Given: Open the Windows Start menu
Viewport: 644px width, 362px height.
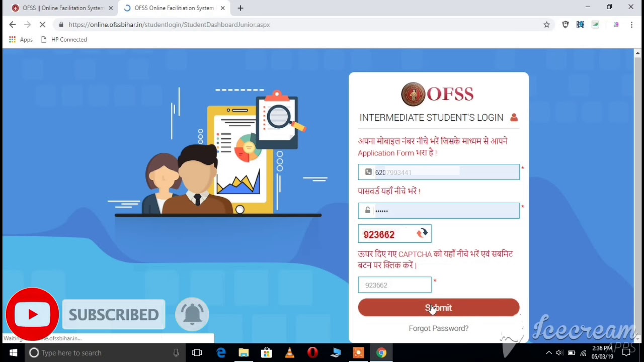Looking at the screenshot, I should pos(13,353).
